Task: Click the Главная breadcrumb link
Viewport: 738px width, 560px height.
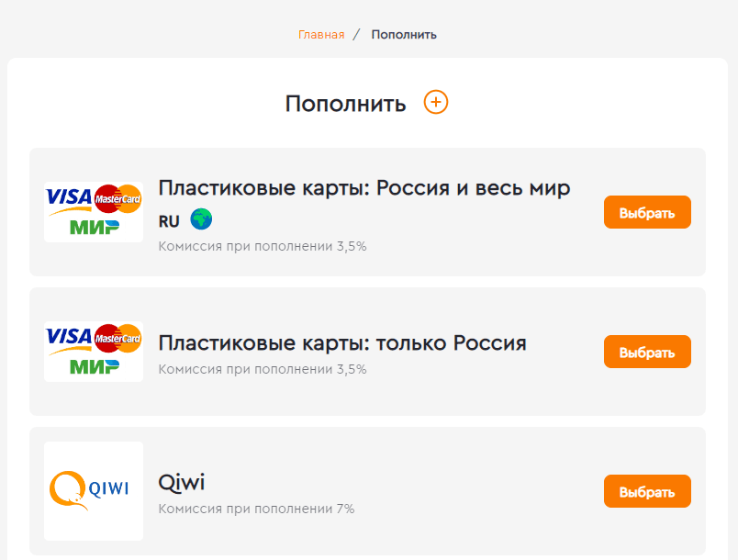Action: click(x=321, y=35)
